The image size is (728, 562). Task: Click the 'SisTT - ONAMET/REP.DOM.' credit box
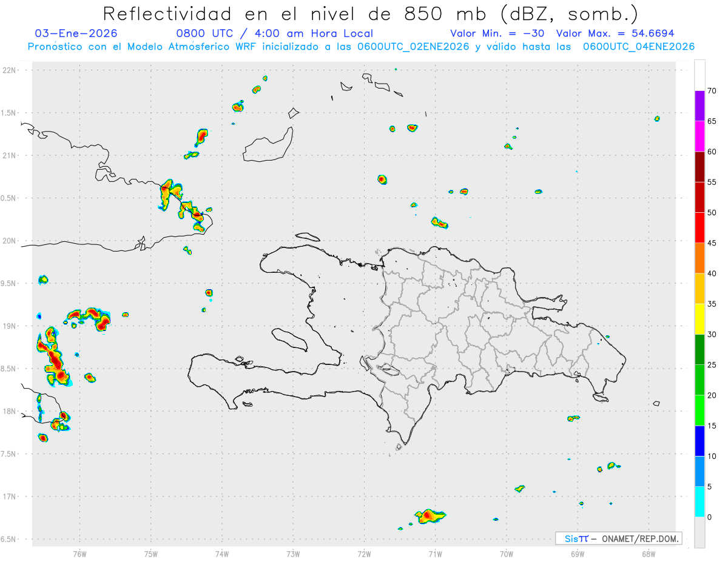(618, 538)
